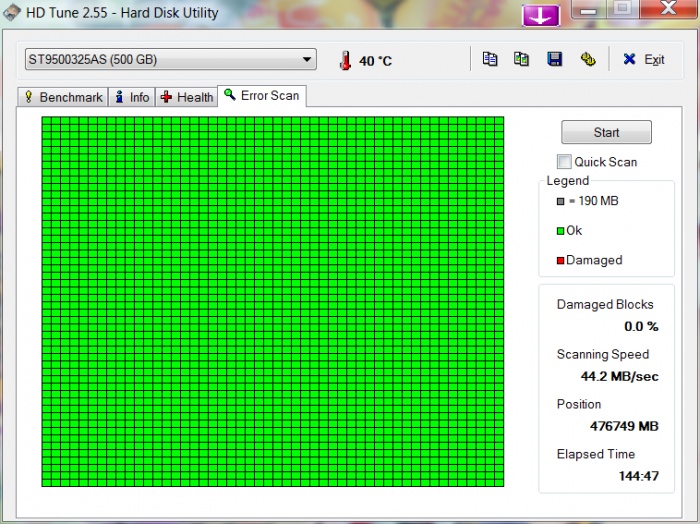
Task: Click the red Damaged legend swatch
Action: 560,261
